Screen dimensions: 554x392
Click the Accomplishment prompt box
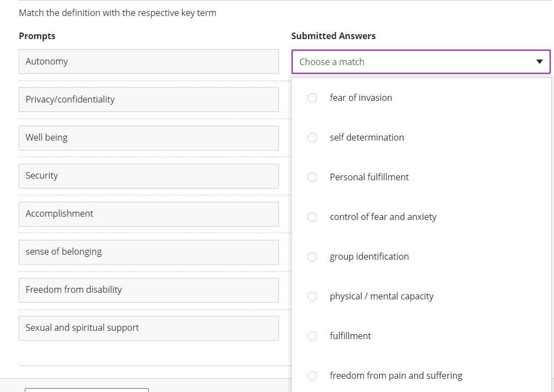click(148, 213)
